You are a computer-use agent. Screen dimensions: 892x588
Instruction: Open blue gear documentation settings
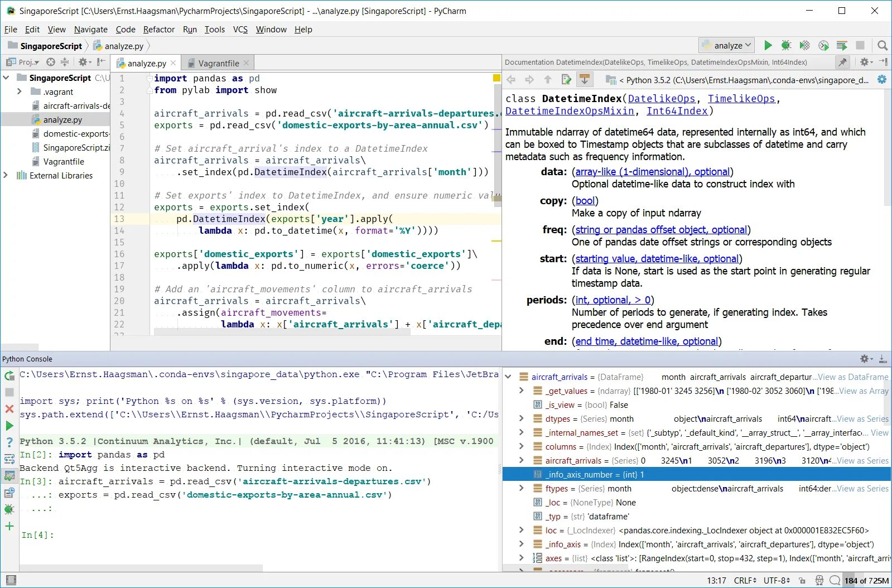tap(882, 80)
